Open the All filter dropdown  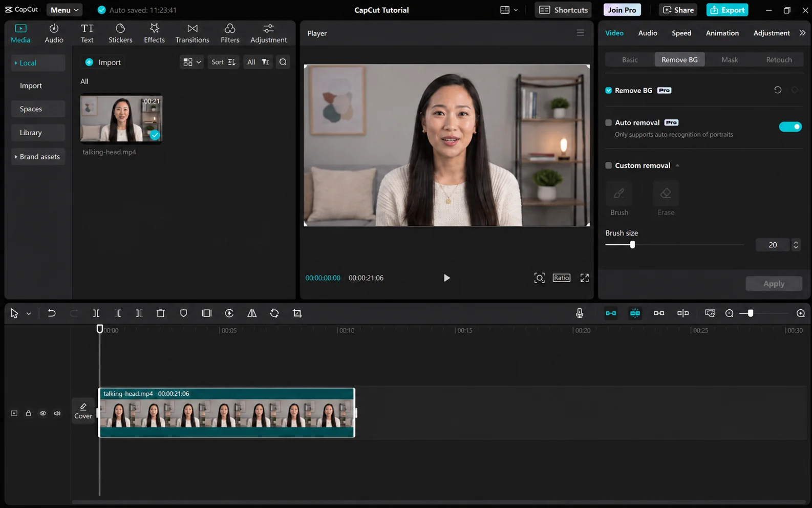(x=258, y=62)
